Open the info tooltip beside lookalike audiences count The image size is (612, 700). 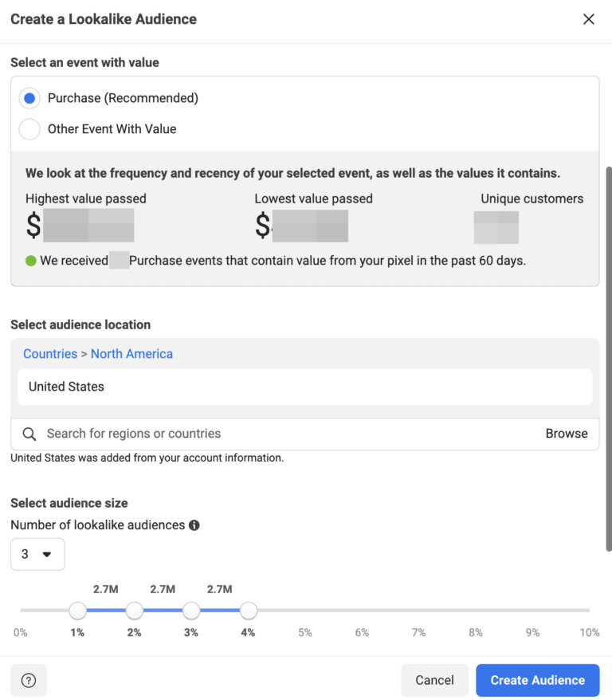193,525
